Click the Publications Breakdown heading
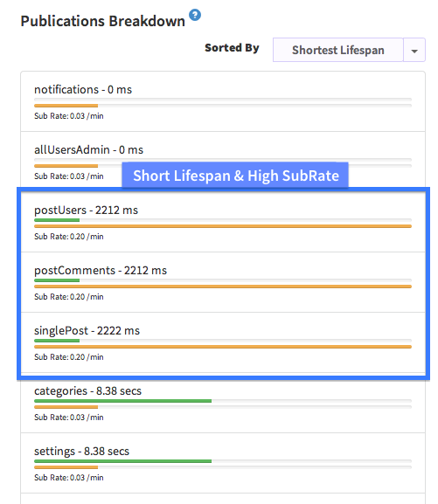 (102, 21)
